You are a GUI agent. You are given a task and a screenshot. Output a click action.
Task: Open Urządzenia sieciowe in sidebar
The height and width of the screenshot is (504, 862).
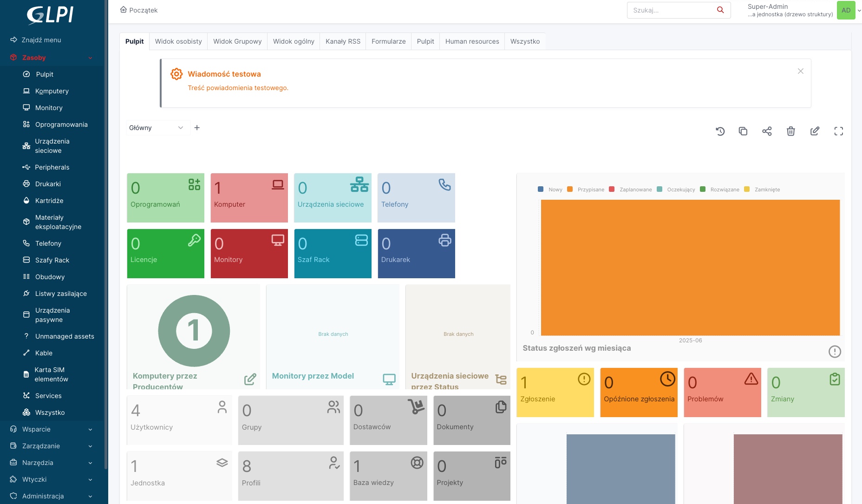[x=52, y=146]
